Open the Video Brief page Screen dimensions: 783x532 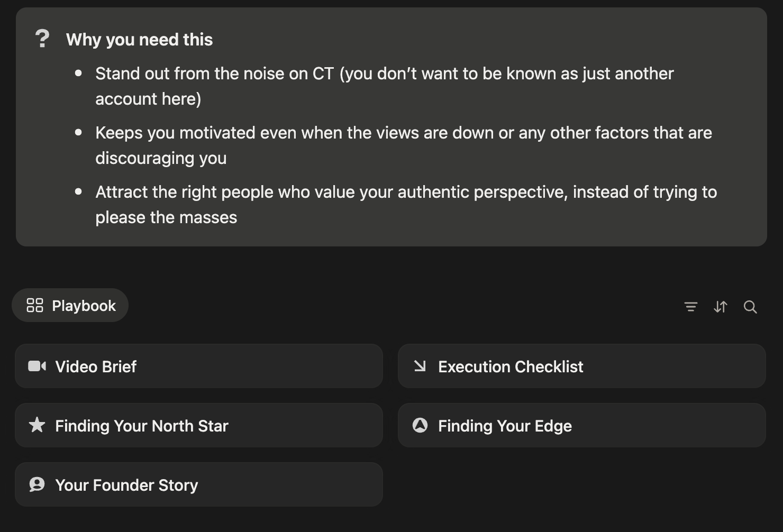[96, 366]
